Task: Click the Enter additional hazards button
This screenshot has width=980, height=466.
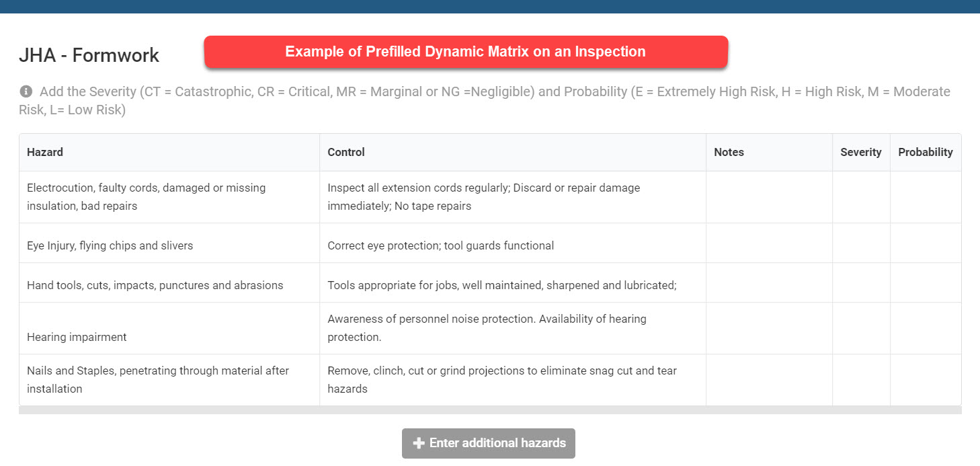Action: click(489, 443)
